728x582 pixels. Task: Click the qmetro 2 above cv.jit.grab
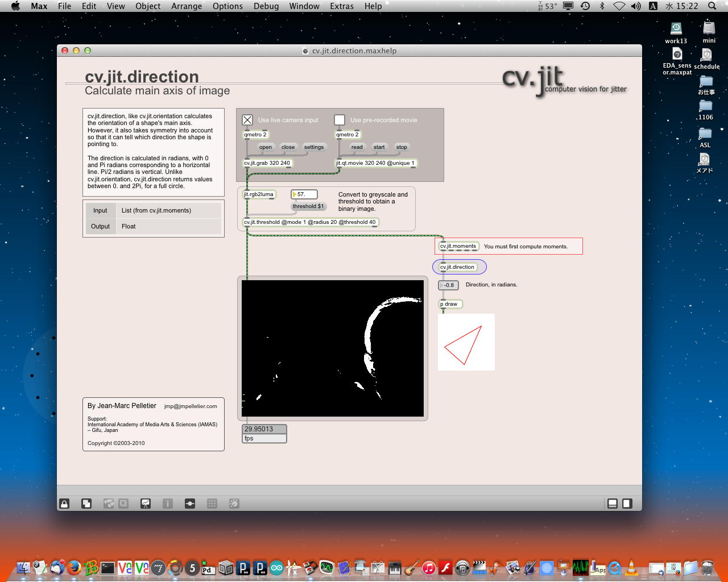point(255,135)
